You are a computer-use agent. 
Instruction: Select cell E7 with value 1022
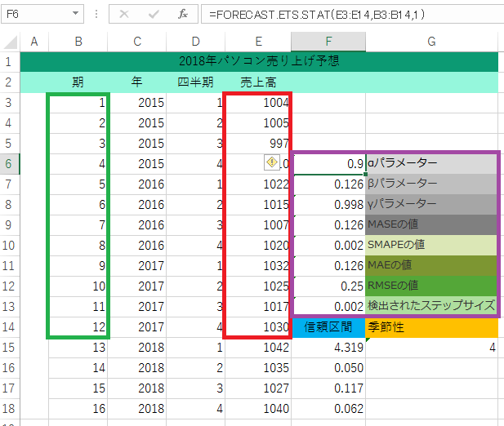[258, 184]
